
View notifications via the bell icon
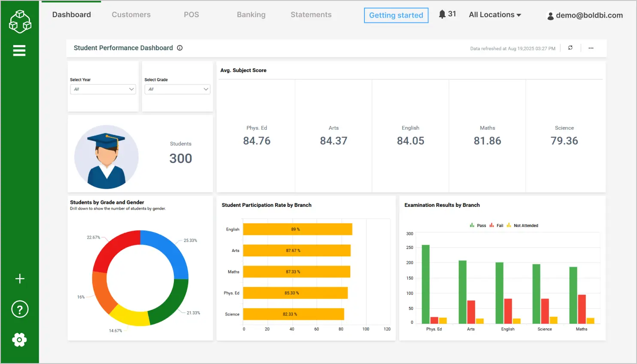click(443, 13)
